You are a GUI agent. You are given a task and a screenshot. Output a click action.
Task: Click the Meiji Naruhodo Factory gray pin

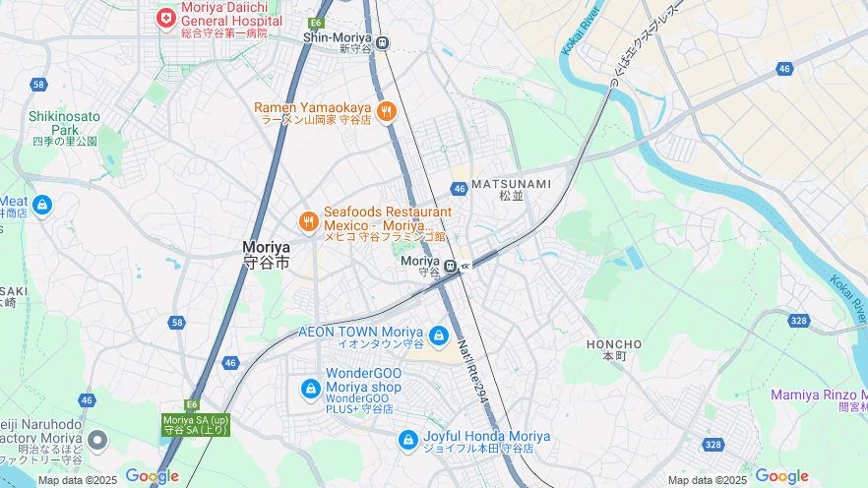click(x=98, y=441)
